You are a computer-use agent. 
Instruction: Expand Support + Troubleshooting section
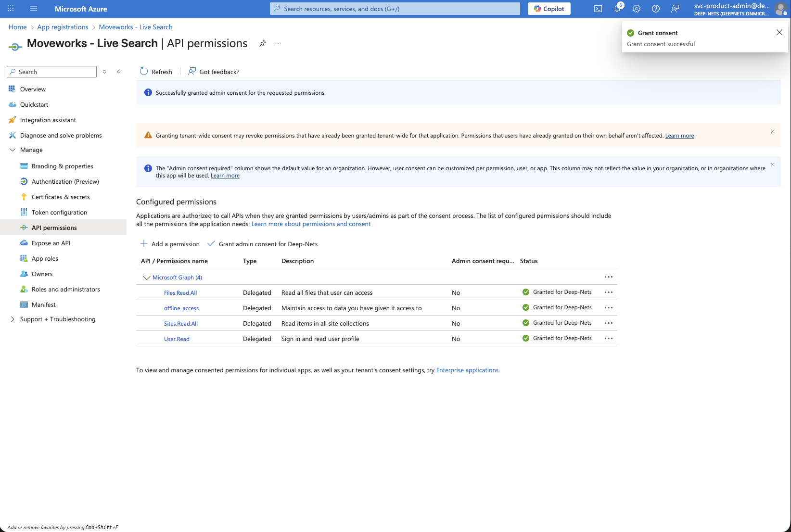point(13,319)
